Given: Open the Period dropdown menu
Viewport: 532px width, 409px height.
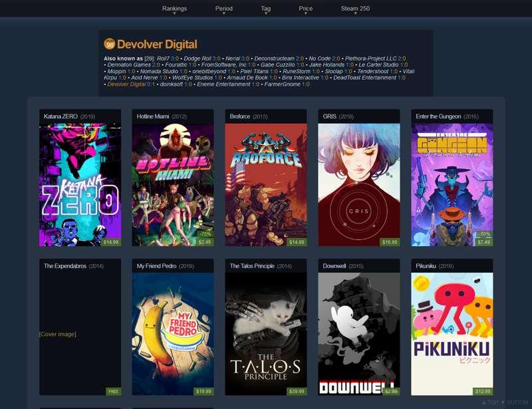Looking at the screenshot, I should click(x=224, y=9).
